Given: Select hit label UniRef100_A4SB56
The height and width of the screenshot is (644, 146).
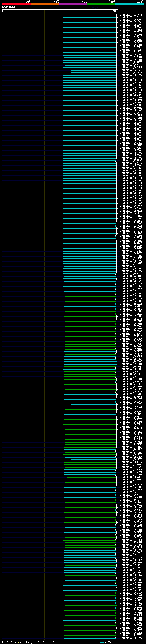Looking at the screenshot, I should [131, 286].
